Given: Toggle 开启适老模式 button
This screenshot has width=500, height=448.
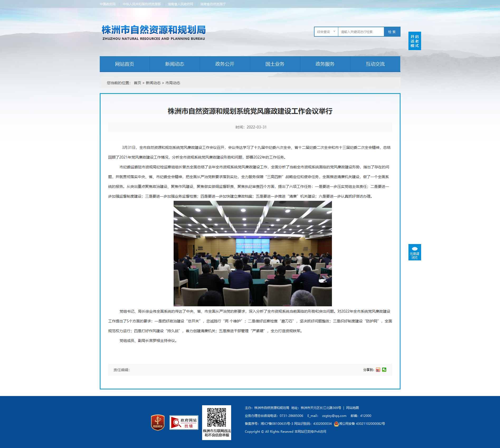Looking at the screenshot, I should coord(415,41).
